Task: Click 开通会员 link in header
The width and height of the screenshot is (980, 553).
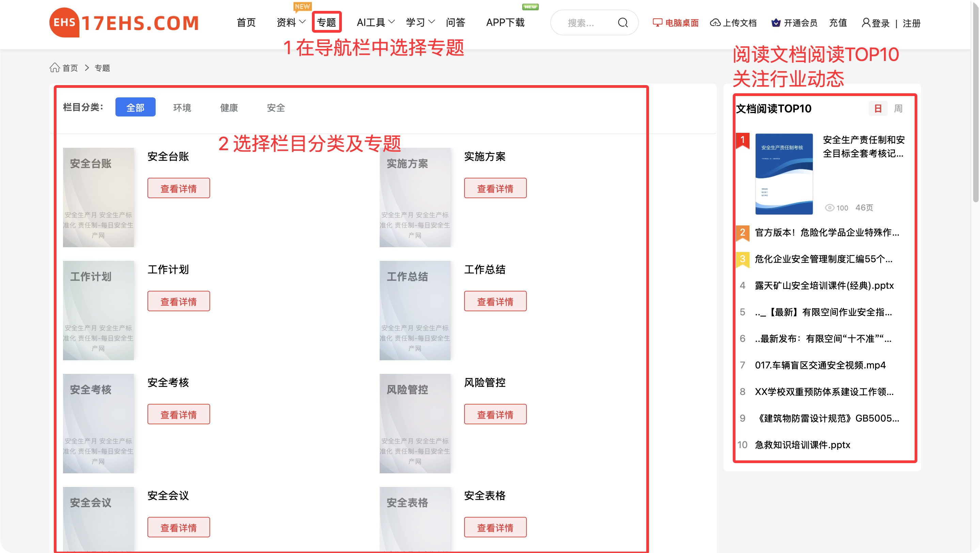Action: [801, 23]
